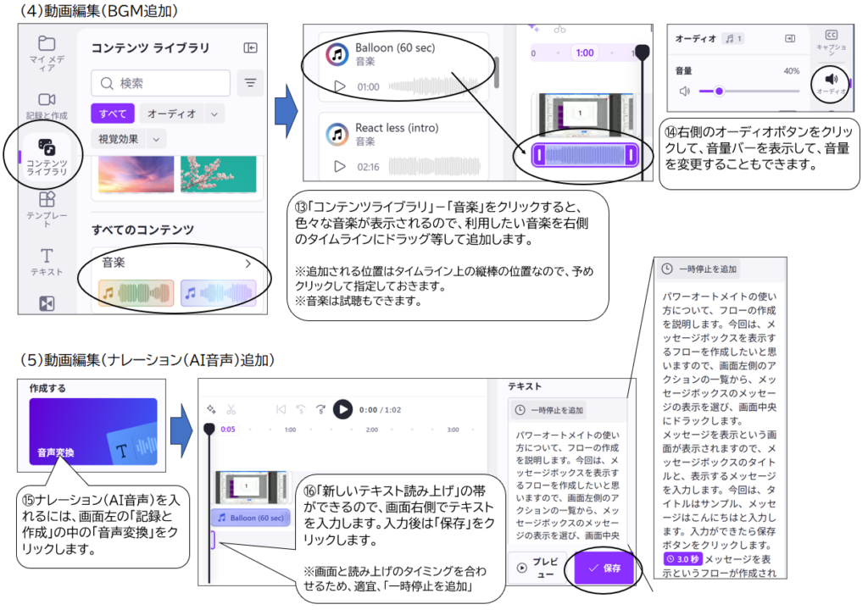Screen dimensions: 868x610
Task: Select the すべて filter tab
Action: 111,114
